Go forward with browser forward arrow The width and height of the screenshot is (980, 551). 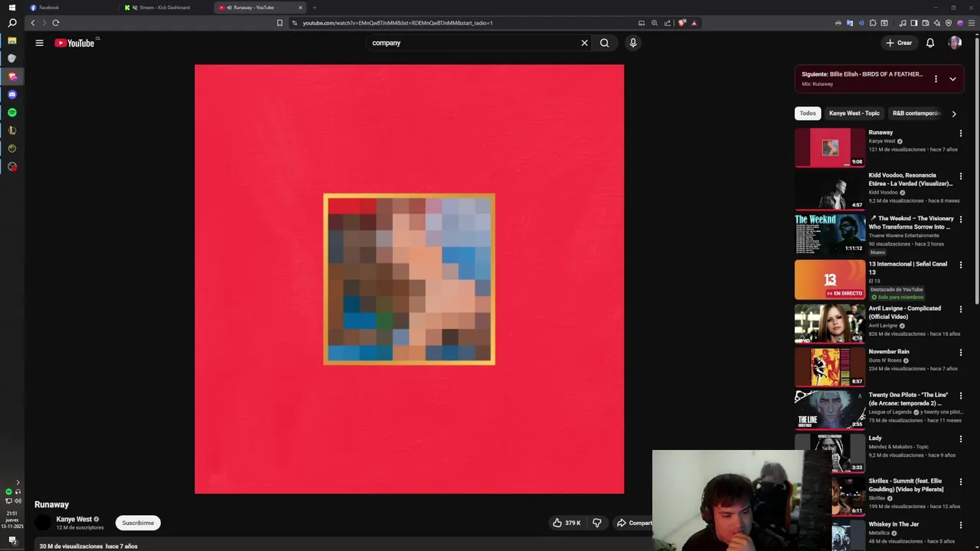point(44,23)
